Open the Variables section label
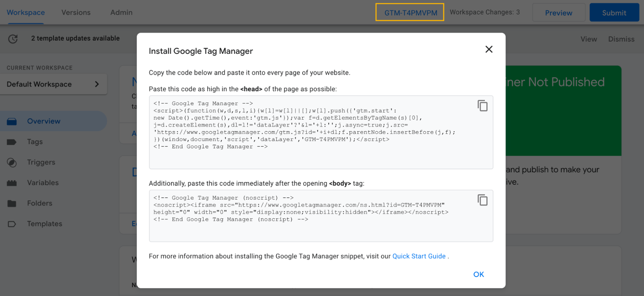Screen dimensions: 644x296 [43, 183]
